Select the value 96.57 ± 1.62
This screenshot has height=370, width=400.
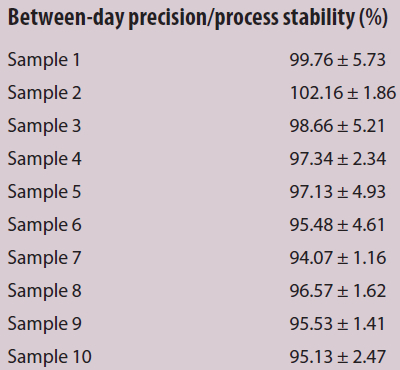coord(338,291)
